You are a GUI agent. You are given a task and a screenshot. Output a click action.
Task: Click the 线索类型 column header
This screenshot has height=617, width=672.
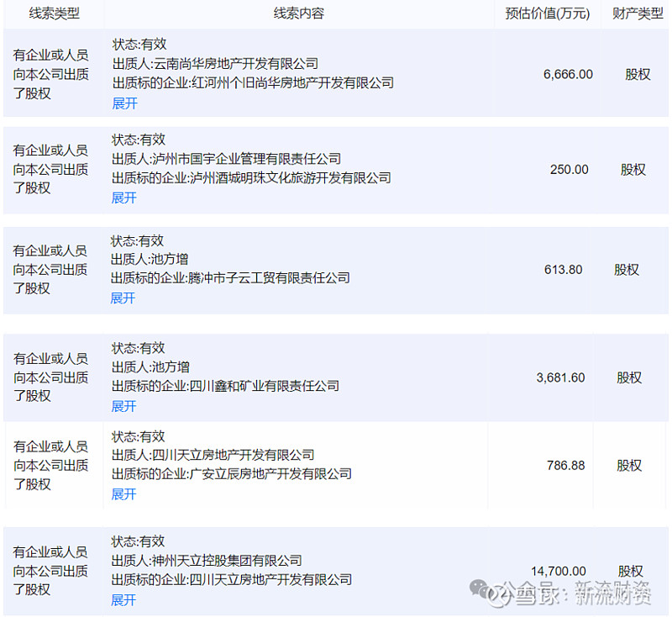point(55,13)
